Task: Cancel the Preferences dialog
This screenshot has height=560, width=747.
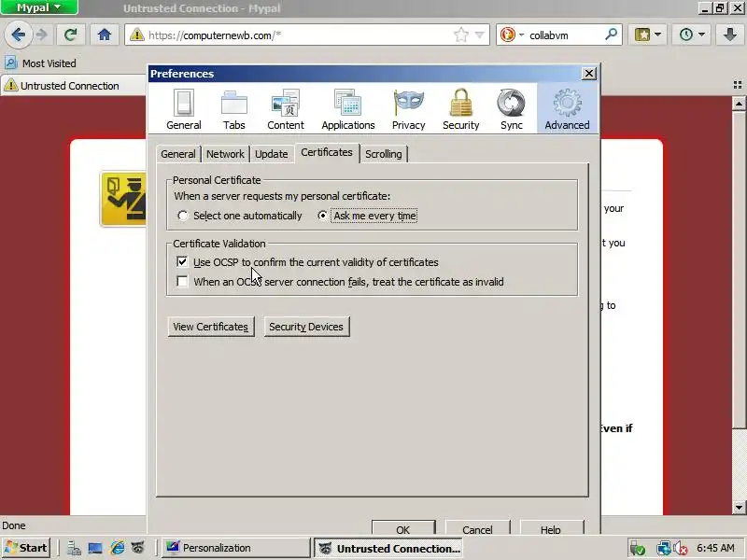Action: 477,527
